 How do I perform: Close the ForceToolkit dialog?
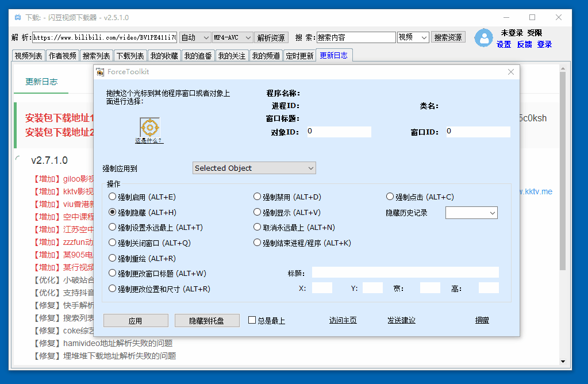[510, 72]
